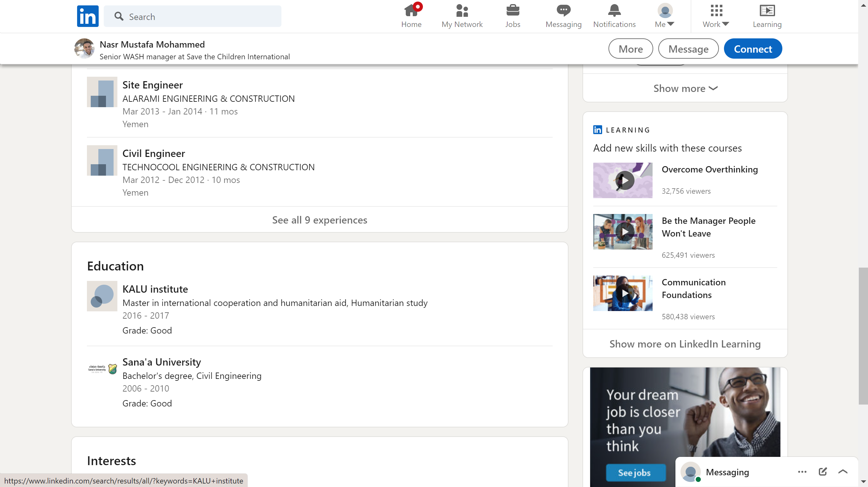Open Messaging bar three-dot options
The height and width of the screenshot is (487, 868).
(802, 471)
